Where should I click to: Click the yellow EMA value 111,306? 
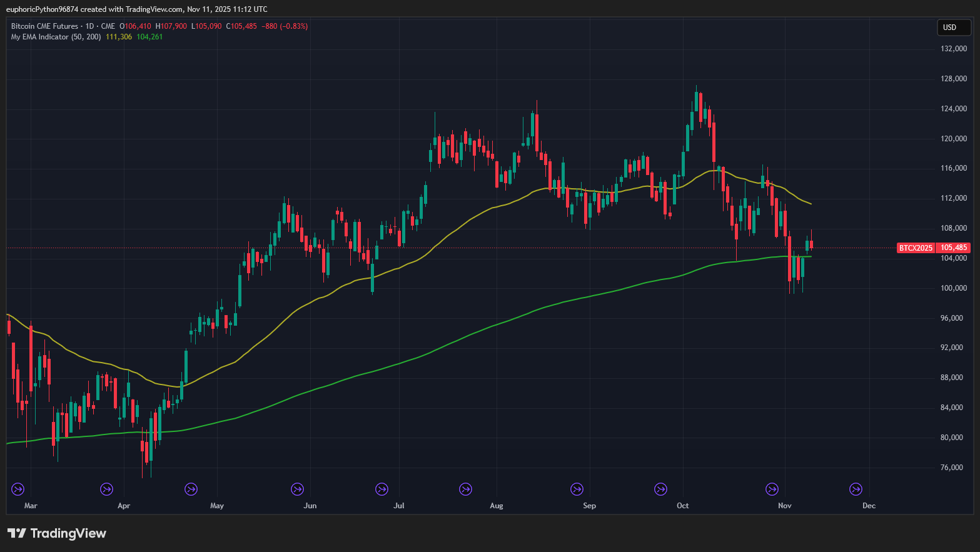118,36
